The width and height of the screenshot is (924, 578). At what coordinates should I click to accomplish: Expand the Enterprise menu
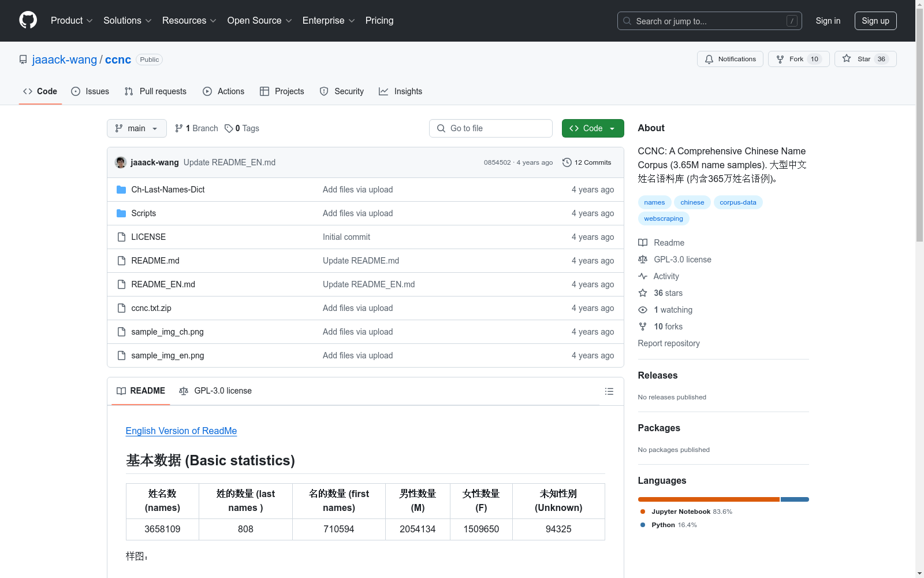tap(329, 21)
